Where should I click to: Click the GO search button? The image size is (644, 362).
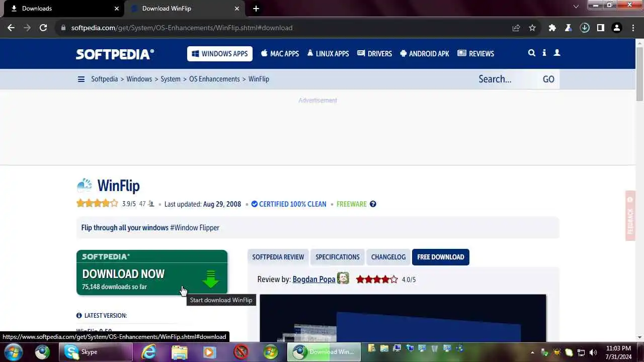(x=548, y=79)
